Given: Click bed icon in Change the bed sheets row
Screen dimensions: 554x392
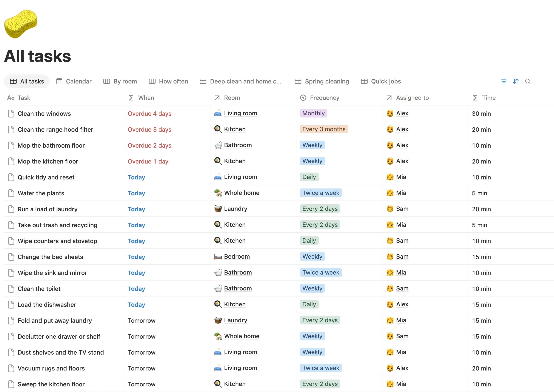Looking at the screenshot, I should coord(218,257).
